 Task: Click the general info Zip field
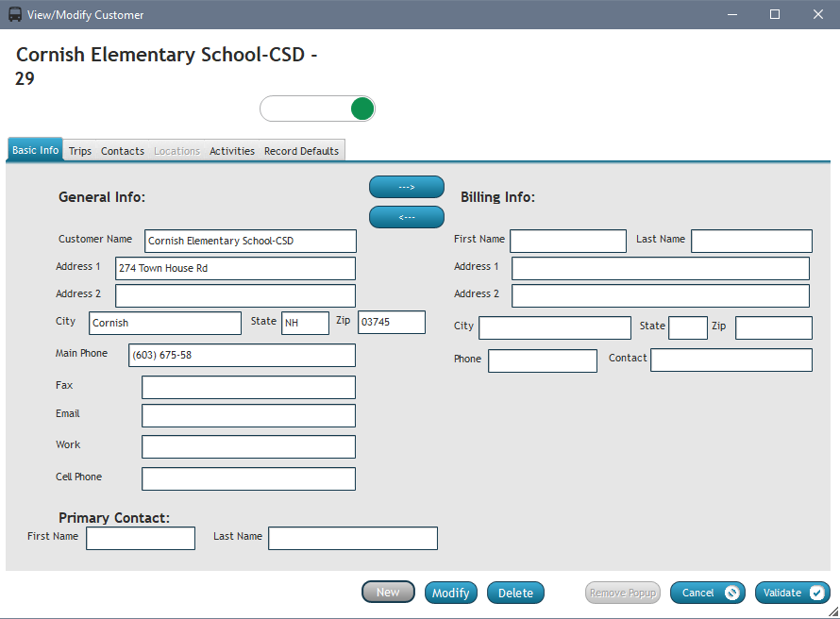391,322
